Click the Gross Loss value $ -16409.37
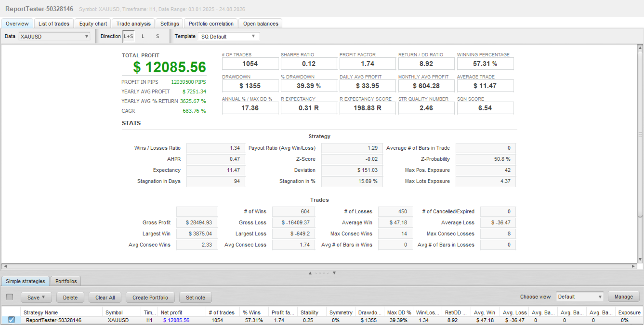Image resolution: width=644 pixels, height=325 pixels. pyautogui.click(x=293, y=222)
